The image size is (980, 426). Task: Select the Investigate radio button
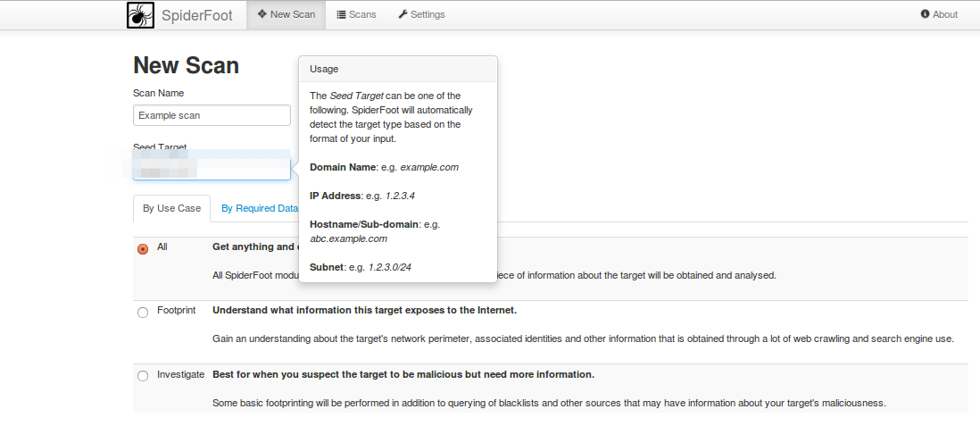click(143, 376)
